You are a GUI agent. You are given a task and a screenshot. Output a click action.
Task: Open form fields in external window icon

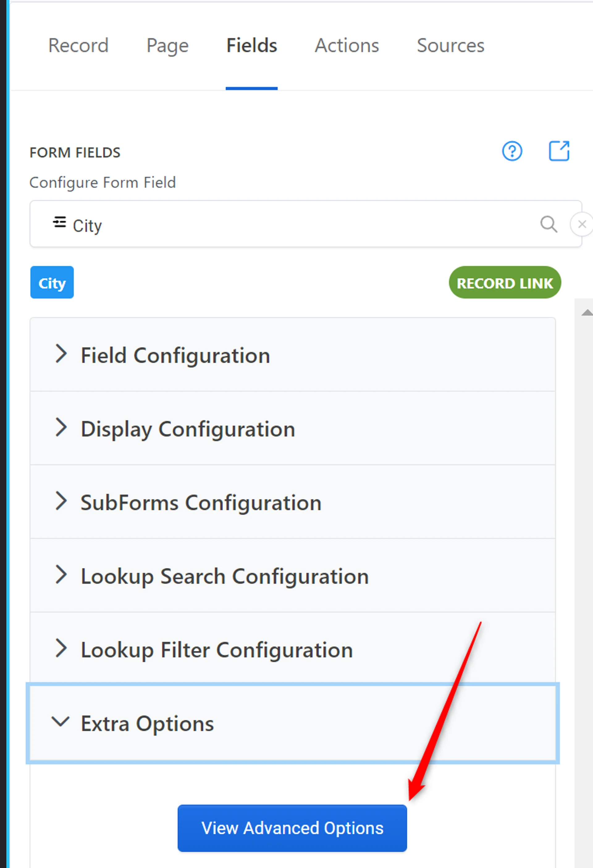(559, 151)
